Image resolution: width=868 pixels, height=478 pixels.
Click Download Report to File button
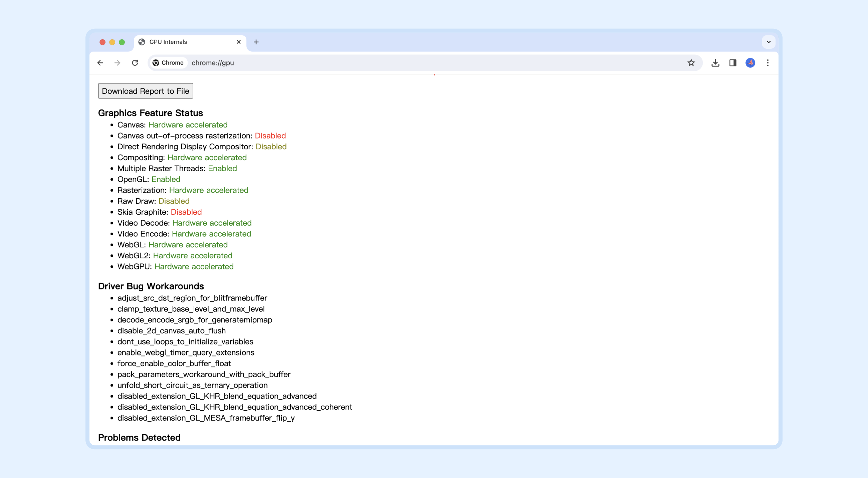pyautogui.click(x=146, y=91)
